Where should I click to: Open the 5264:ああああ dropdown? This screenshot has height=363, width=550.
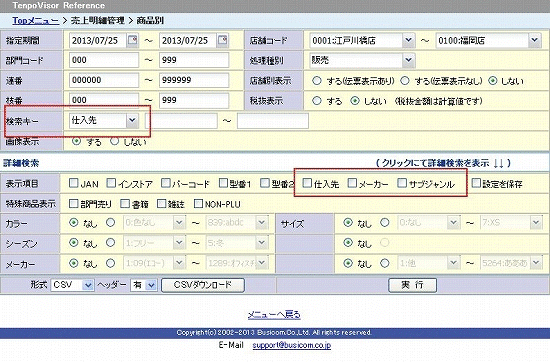511,263
